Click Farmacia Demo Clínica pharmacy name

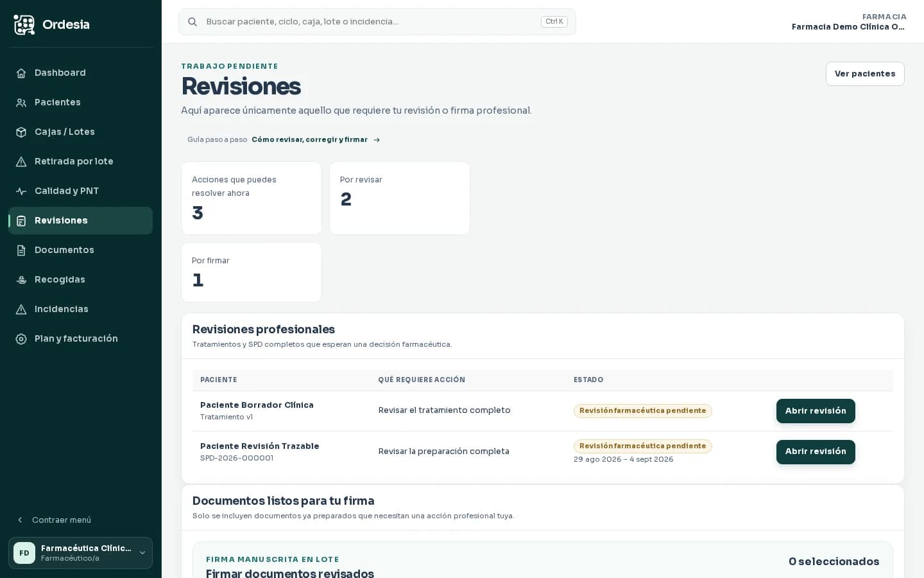[848, 27]
